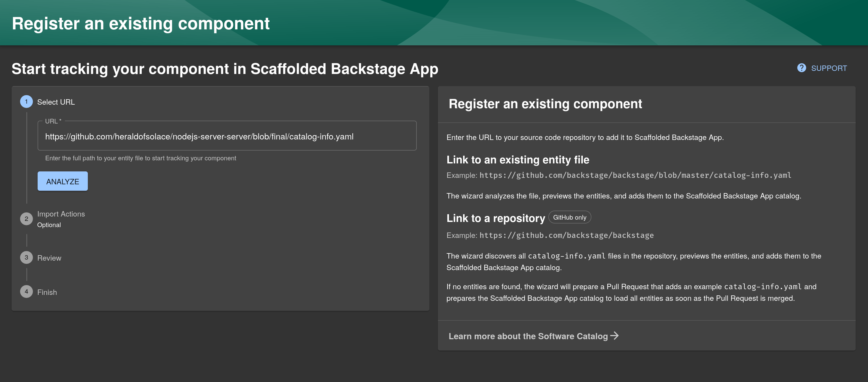Select the Finish step label
The height and width of the screenshot is (382, 868).
point(47,292)
